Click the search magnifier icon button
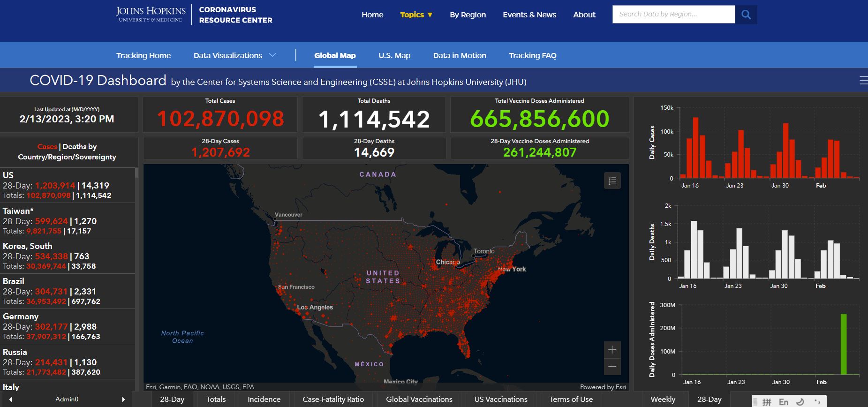Image resolution: width=868 pixels, height=407 pixels. [x=746, y=15]
